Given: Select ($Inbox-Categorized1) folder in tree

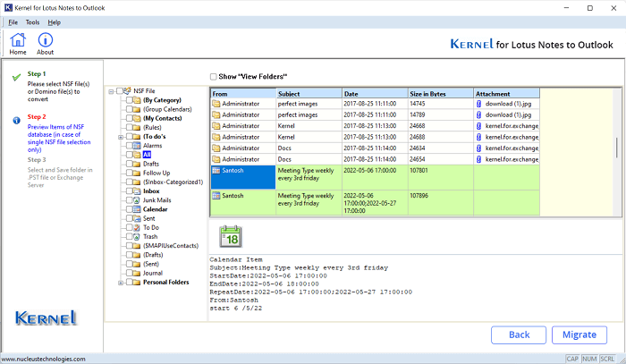Looking at the screenshot, I should [x=173, y=182].
